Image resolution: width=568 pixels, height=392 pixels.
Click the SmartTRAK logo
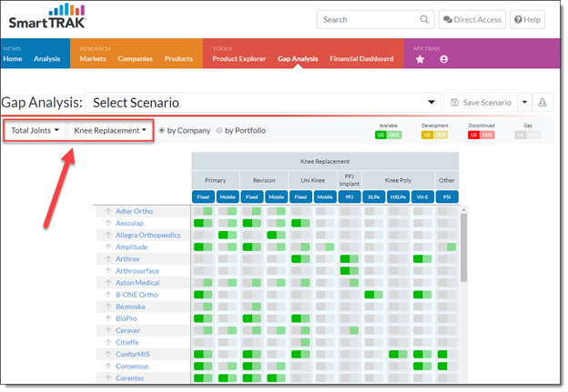(47, 16)
